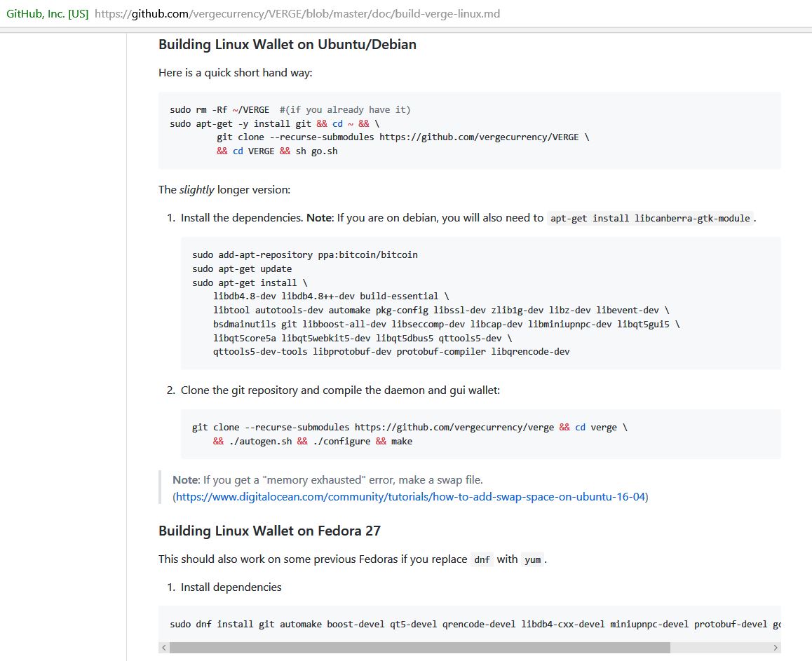Image resolution: width=812 pixels, height=661 pixels.
Task: Click the horizontal scrollbar thumb in the code block
Action: pos(419,648)
